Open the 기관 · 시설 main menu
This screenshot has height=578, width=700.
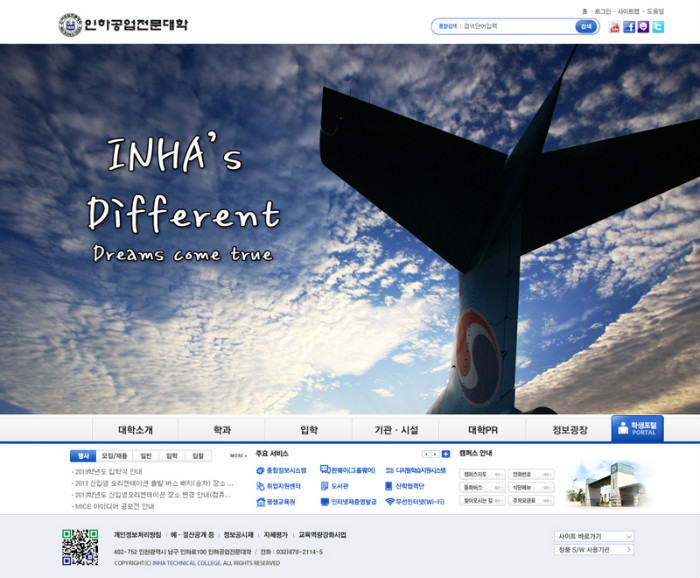pyautogui.click(x=396, y=430)
